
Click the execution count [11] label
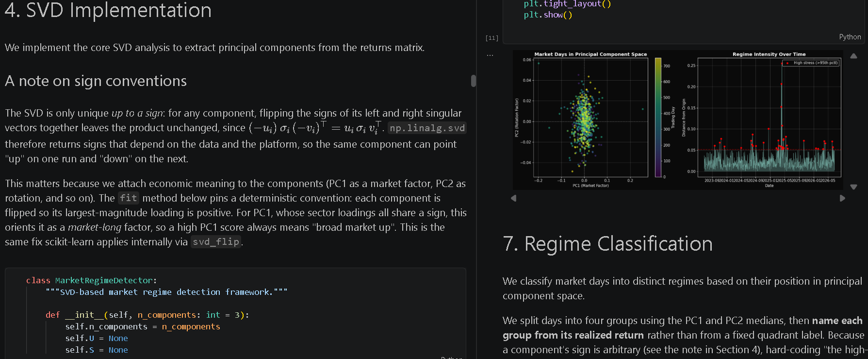click(492, 38)
